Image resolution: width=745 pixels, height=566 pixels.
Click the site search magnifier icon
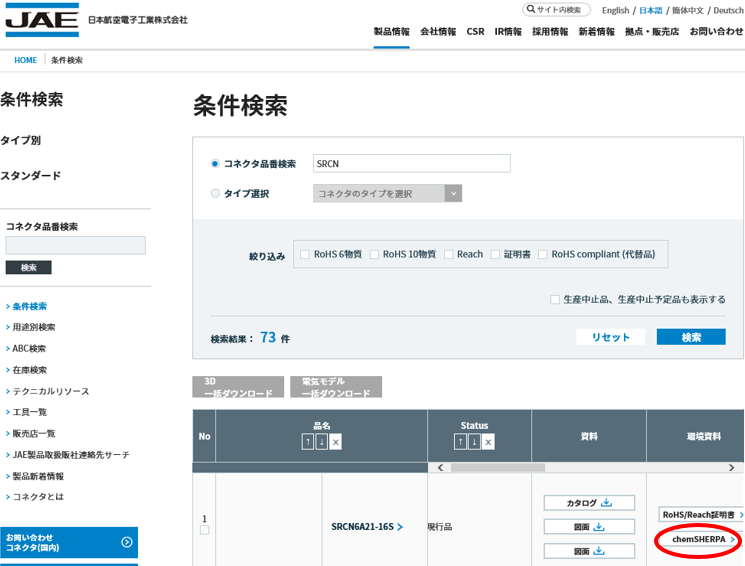click(x=531, y=10)
